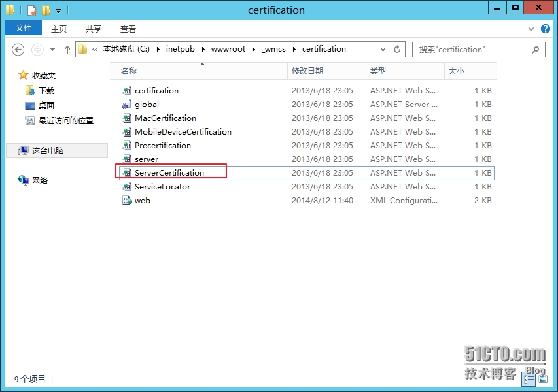Open the 共享 ribbon tab

[94, 29]
